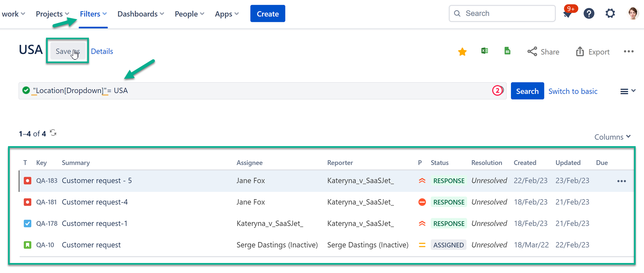Click the top navigation Search field

pyautogui.click(x=502, y=14)
